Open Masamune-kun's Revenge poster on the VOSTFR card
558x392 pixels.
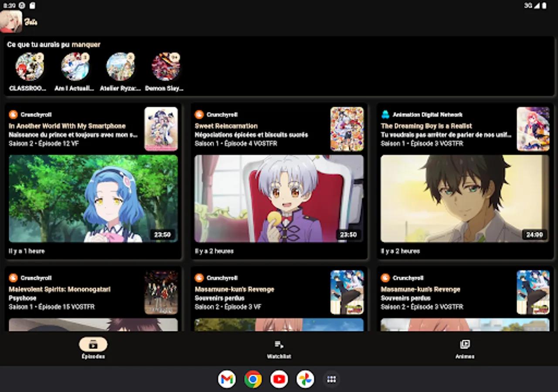pos(533,292)
